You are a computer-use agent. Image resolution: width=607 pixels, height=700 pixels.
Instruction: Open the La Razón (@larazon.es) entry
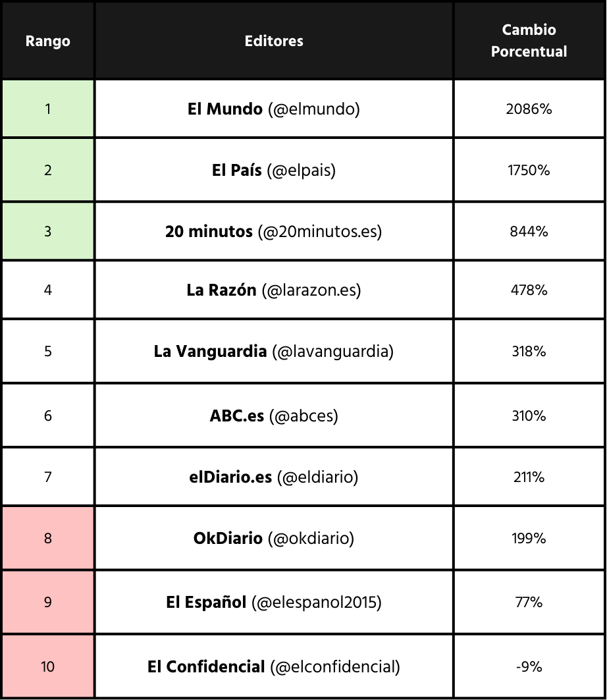(x=274, y=290)
